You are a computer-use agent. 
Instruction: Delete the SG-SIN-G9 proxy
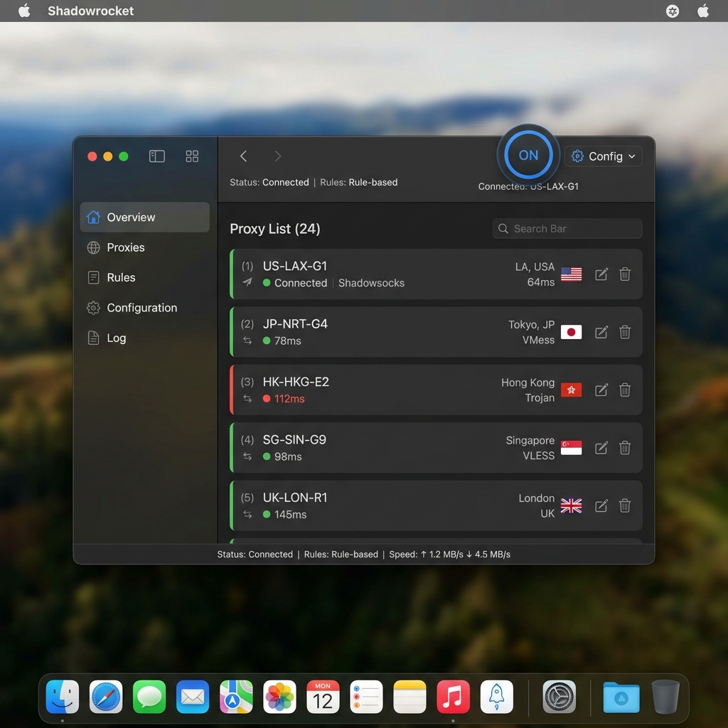coord(625,448)
